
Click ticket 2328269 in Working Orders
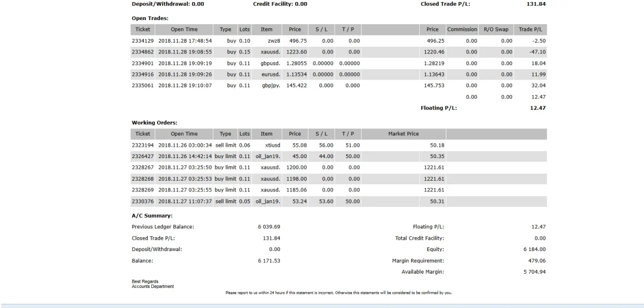(143, 190)
